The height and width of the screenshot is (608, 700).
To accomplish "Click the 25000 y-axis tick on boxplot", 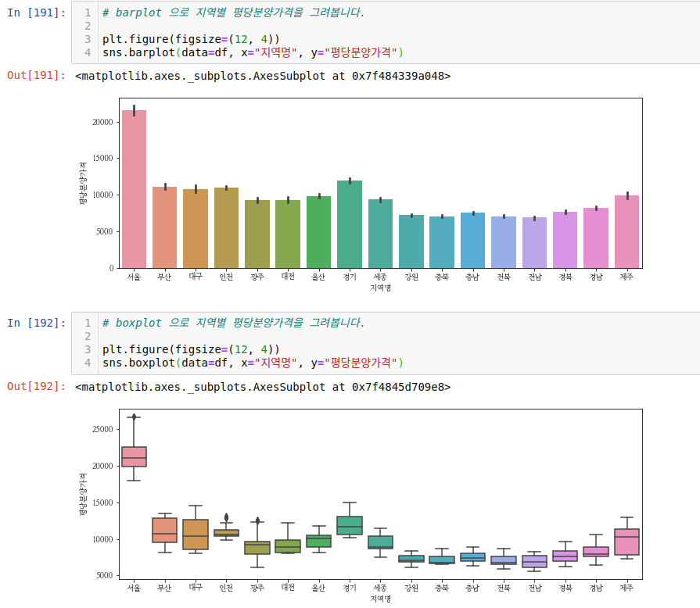I will point(102,429).
